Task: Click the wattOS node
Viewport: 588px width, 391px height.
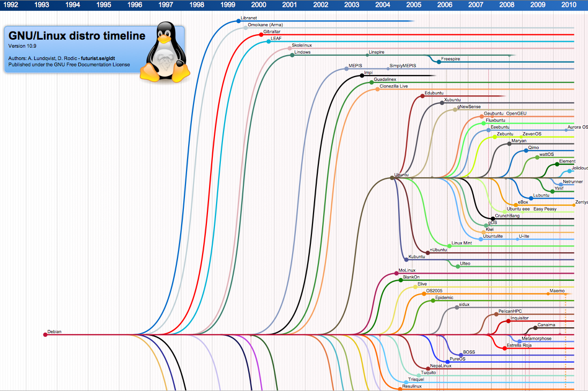Action: (x=537, y=157)
